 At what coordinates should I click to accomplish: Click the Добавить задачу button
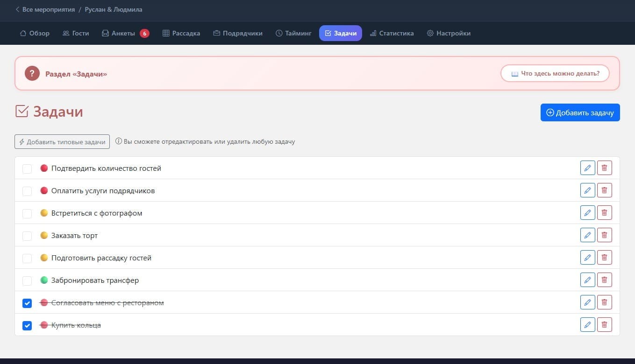point(580,112)
